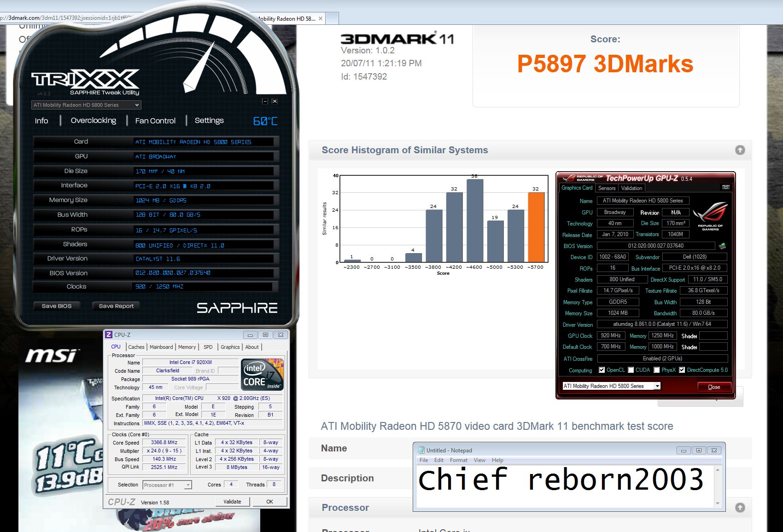The image size is (783, 532).
Task: Open CPU-Z About tab
Action: pos(252,347)
